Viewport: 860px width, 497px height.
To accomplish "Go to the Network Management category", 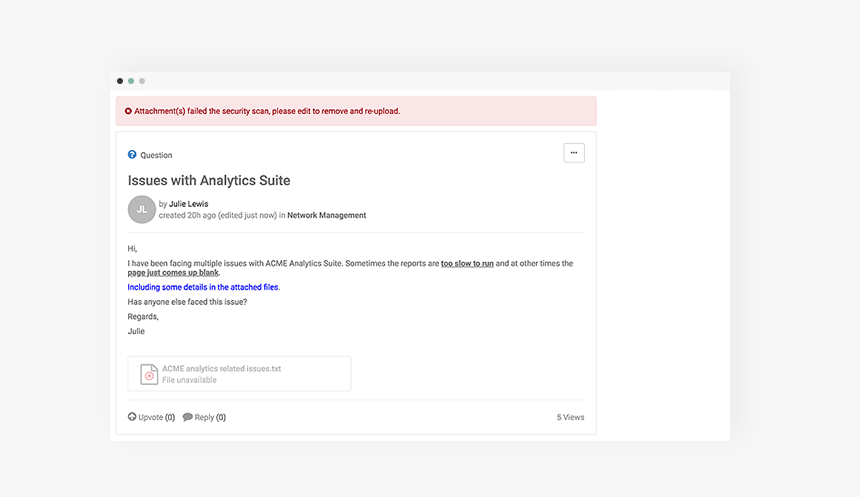I will [326, 215].
